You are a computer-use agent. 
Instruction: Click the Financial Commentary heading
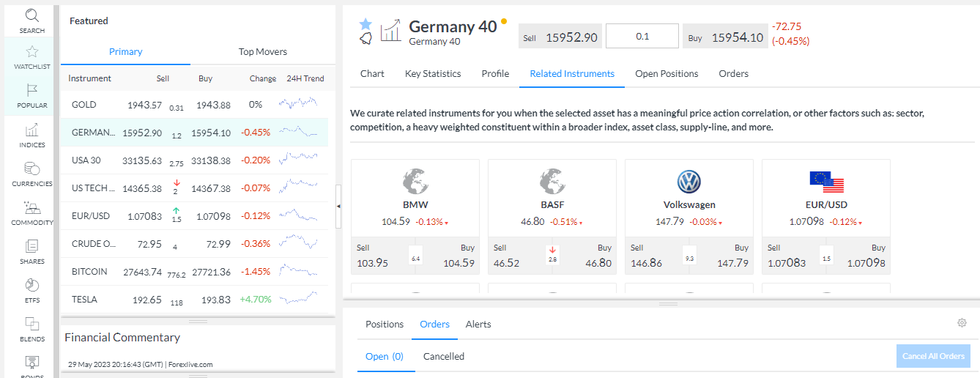[122, 338]
